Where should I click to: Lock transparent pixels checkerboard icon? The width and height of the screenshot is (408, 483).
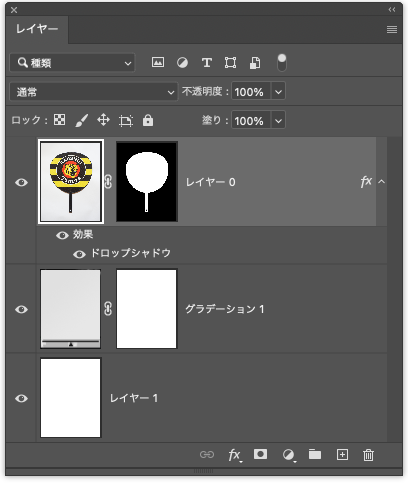pyautogui.click(x=59, y=120)
